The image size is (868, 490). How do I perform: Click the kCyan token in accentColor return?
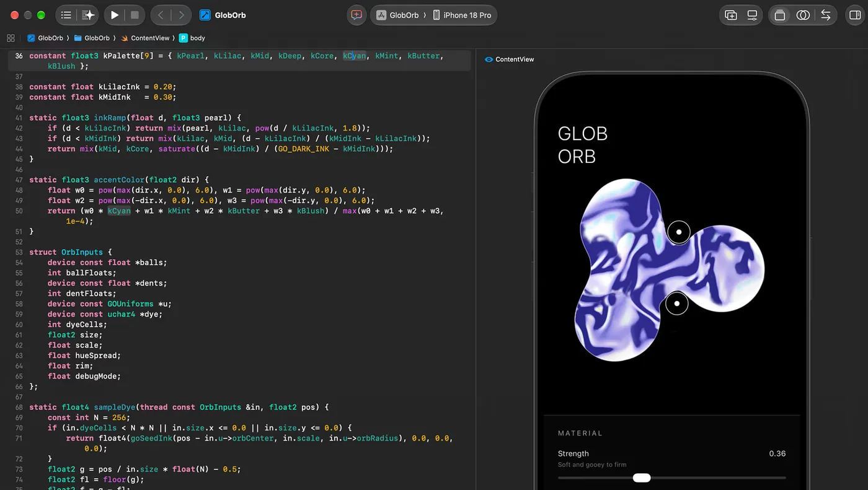pos(119,211)
